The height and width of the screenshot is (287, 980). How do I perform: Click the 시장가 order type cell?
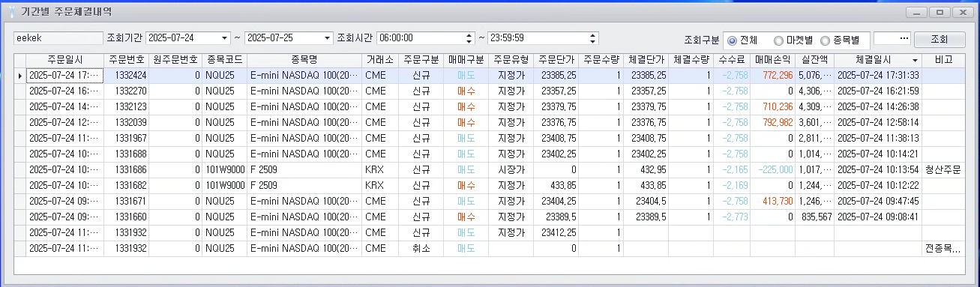click(x=511, y=170)
